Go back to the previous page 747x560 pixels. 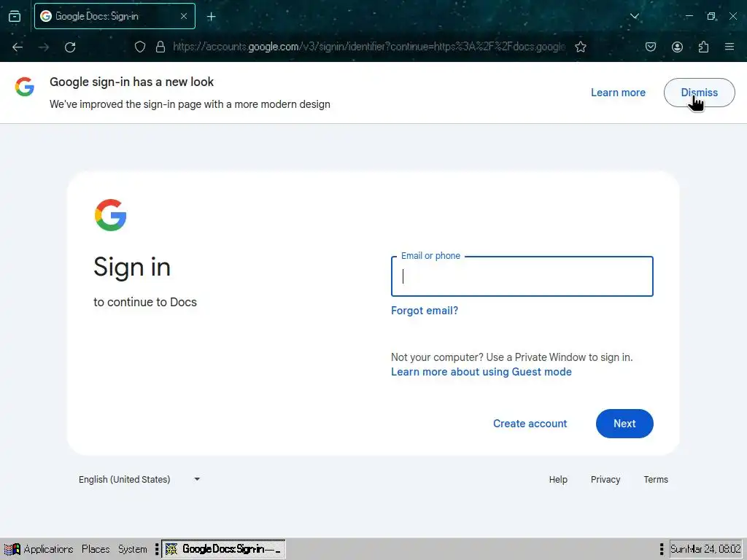pos(18,47)
